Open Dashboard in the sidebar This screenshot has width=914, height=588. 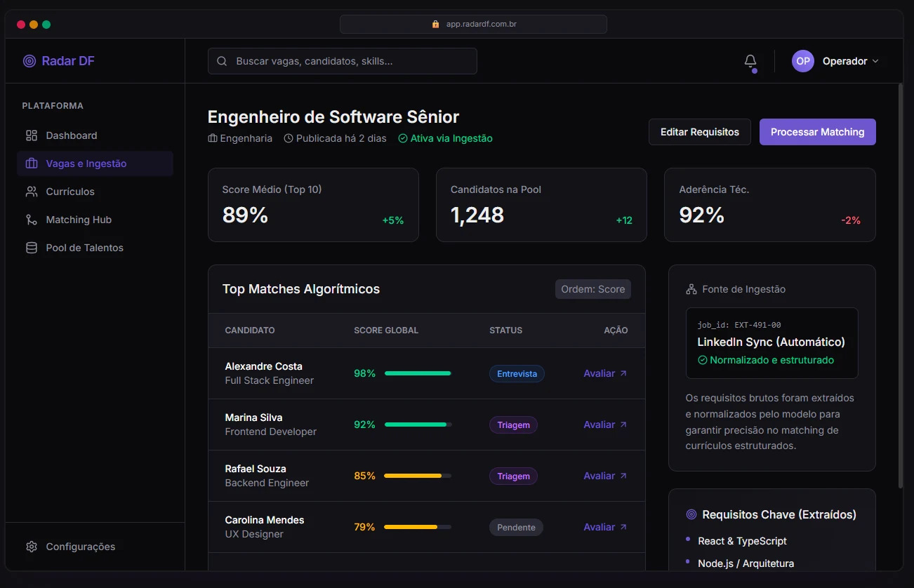[x=95, y=135]
